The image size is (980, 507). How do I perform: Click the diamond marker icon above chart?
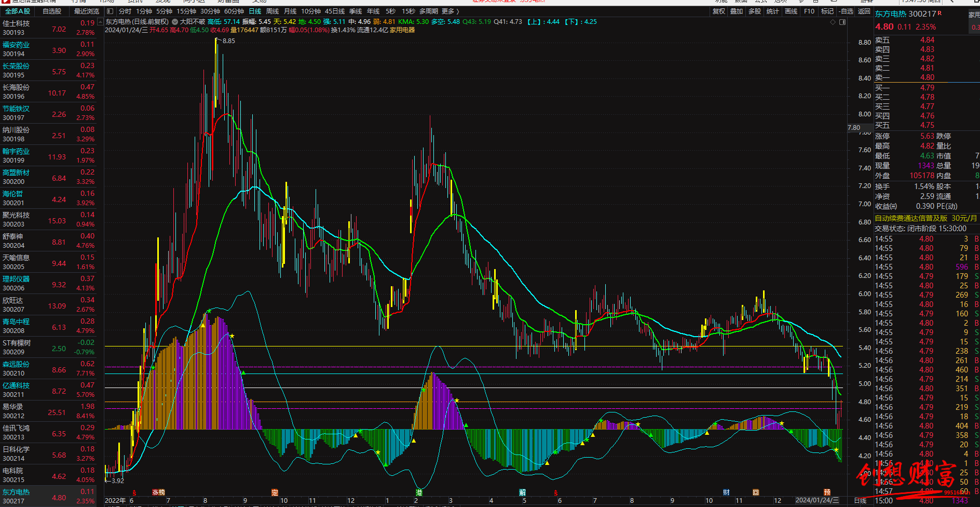coord(833,22)
